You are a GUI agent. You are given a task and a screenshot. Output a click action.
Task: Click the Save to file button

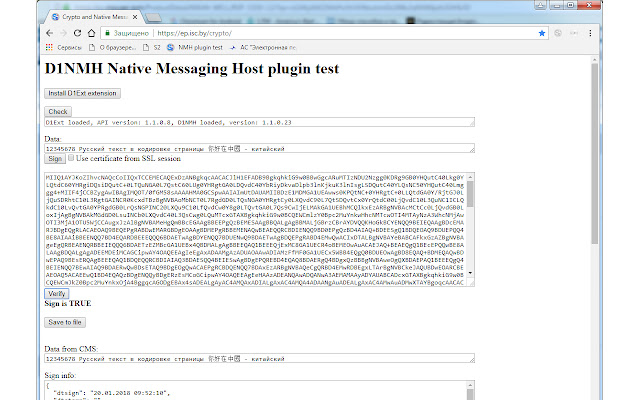(65, 322)
